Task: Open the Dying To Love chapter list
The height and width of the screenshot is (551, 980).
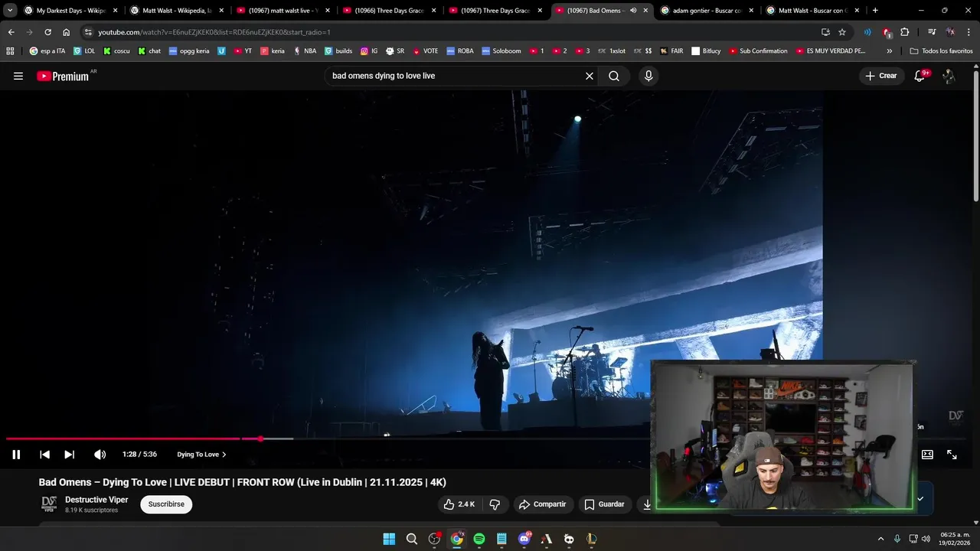Action: (201, 455)
